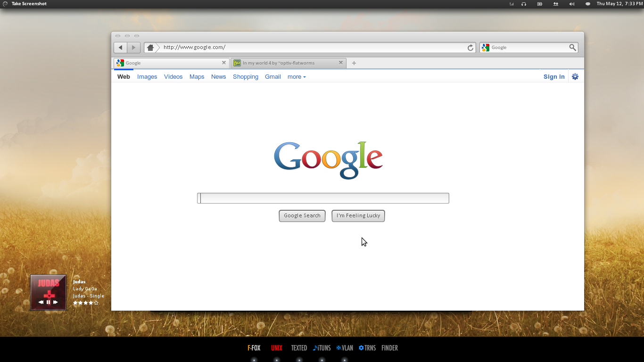This screenshot has height=362, width=644.
Task: Open VLAN from the dock
Action: coord(345,348)
